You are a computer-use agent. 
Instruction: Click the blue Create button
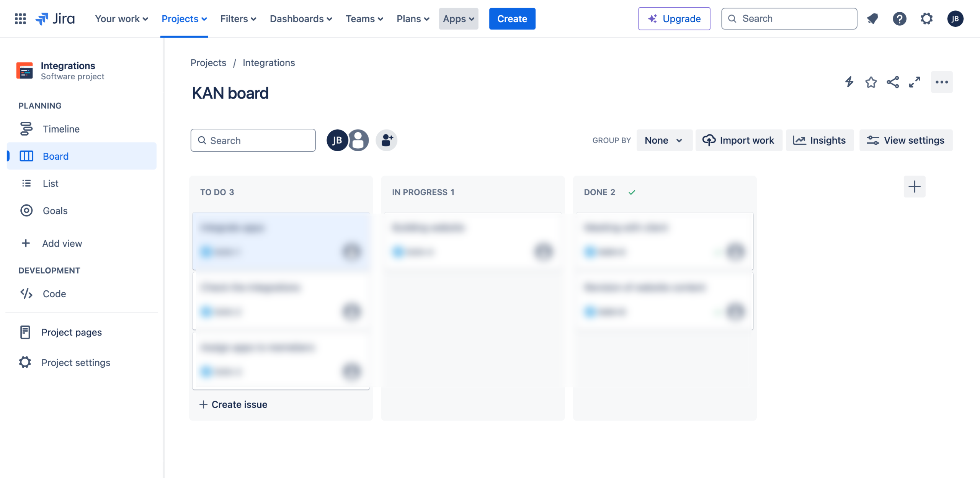coord(512,18)
